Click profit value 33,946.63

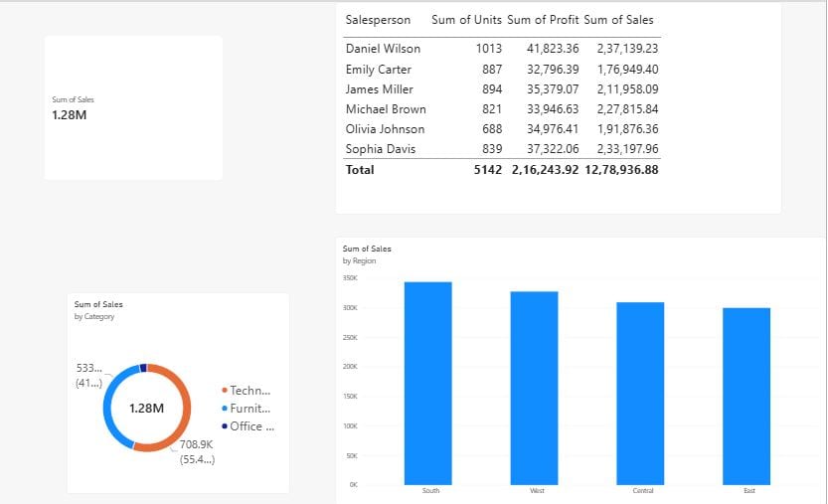tap(553, 109)
